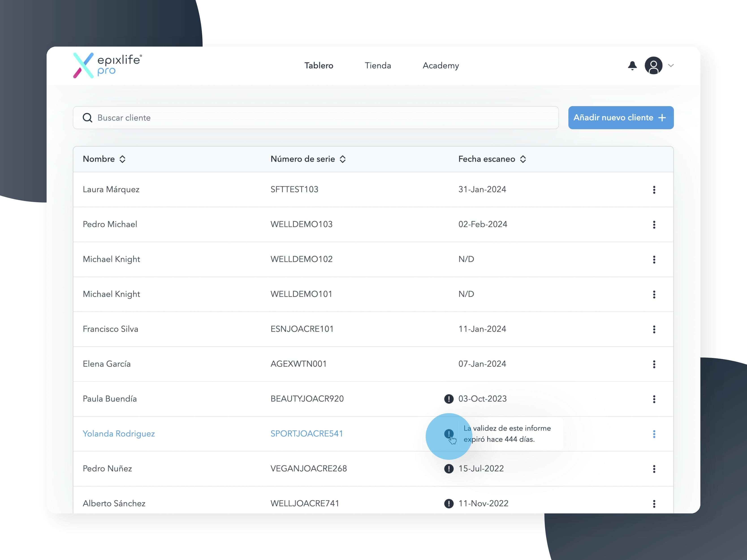Click expiry warning icon beside 03-Oct-2023
Screen dimensions: 747x560
click(x=449, y=399)
